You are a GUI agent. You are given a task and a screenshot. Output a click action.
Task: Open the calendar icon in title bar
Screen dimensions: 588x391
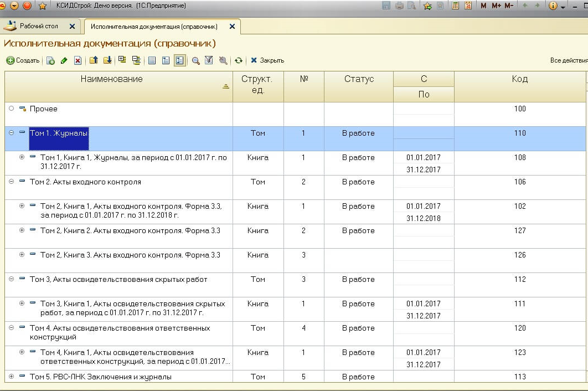coord(468,6)
